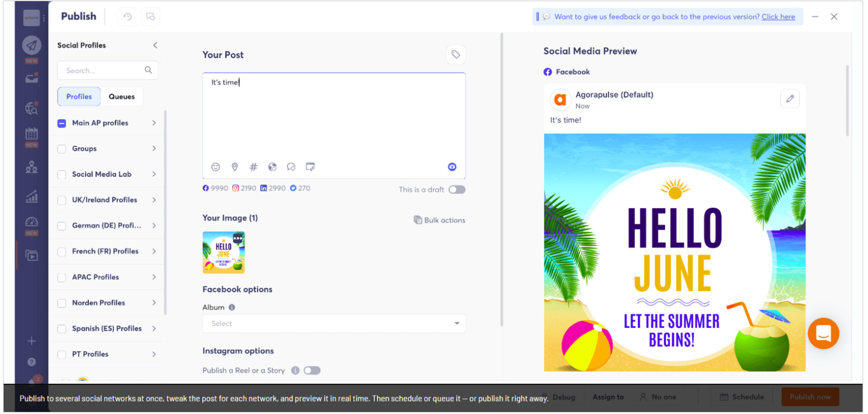
Task: Click the profiles Search field
Action: coord(103,70)
